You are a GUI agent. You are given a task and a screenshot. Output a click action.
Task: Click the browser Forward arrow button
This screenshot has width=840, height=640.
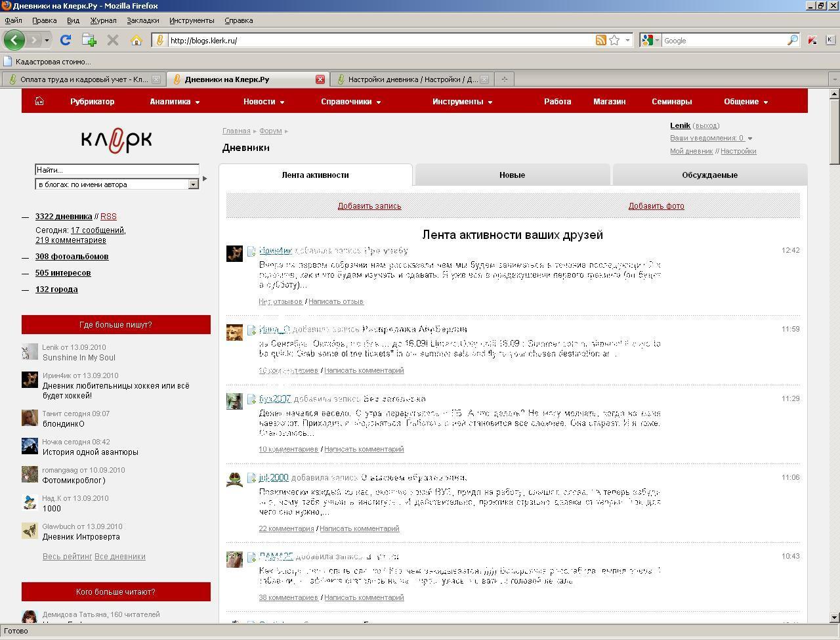tap(34, 40)
